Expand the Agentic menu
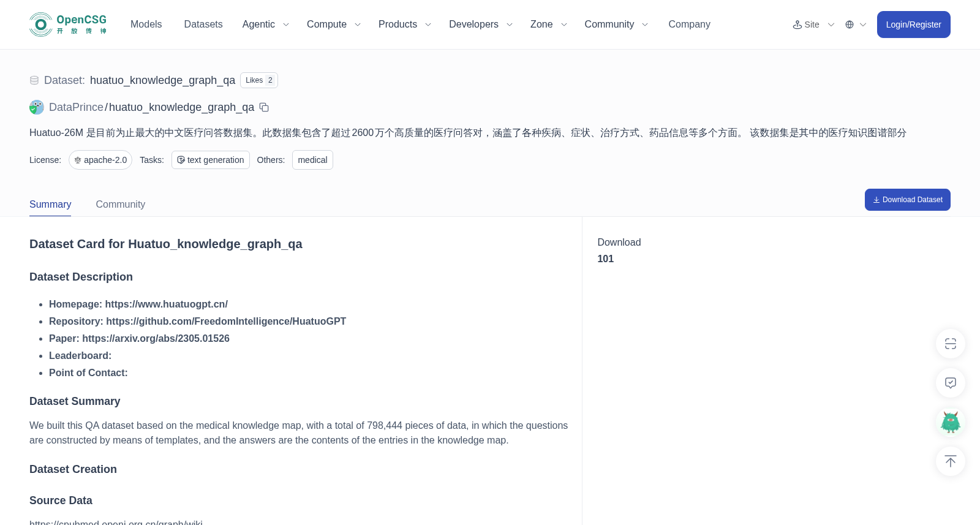Screen dimensions: 980x525 click(x=265, y=25)
